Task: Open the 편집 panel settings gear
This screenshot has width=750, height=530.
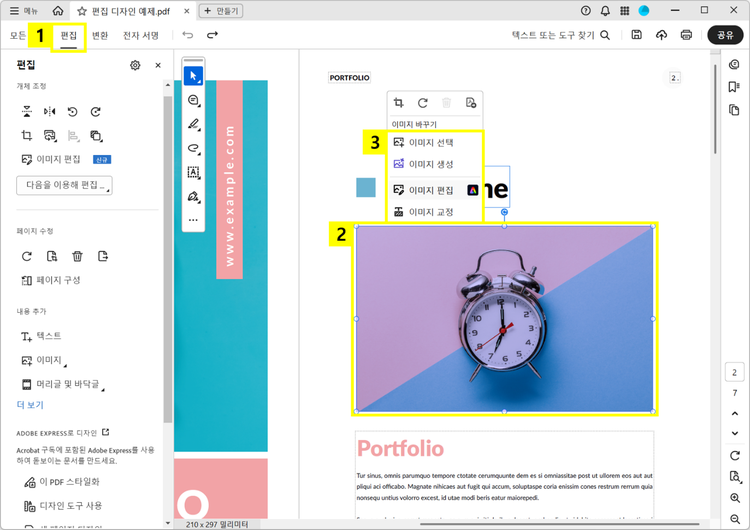Action: 135,65
